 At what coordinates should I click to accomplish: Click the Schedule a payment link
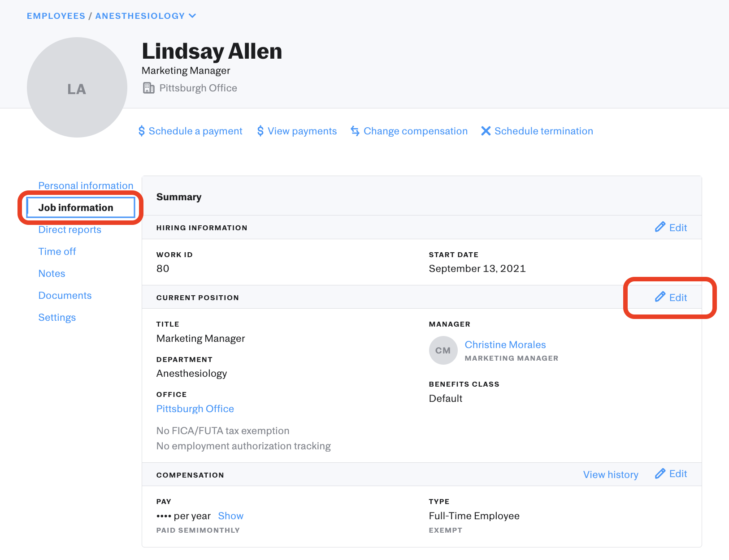(195, 131)
